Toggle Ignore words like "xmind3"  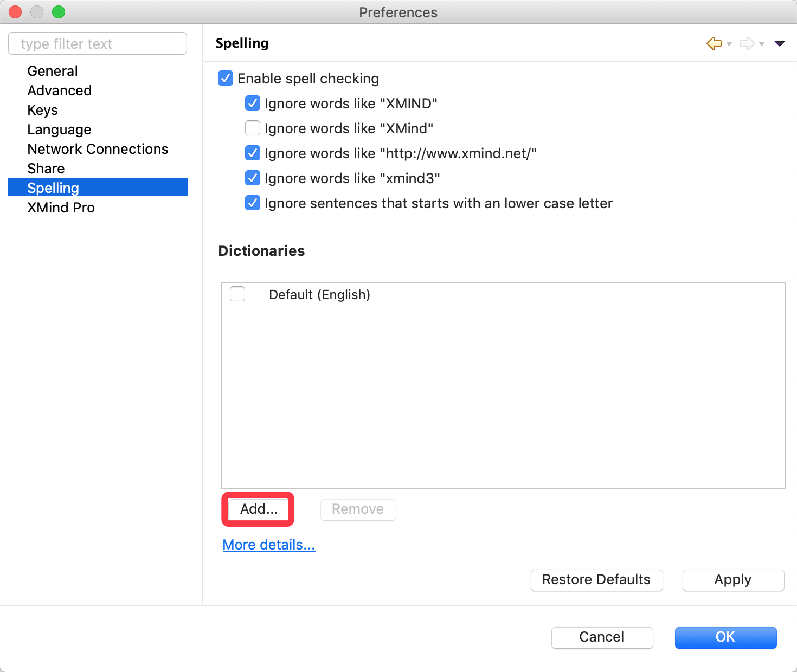(253, 178)
